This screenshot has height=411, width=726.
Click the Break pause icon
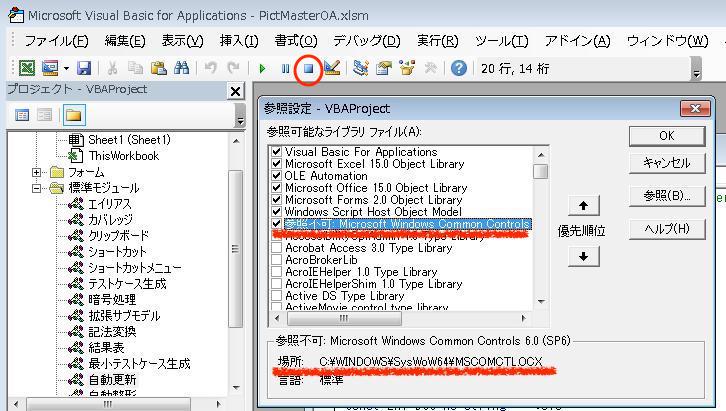[x=285, y=69]
